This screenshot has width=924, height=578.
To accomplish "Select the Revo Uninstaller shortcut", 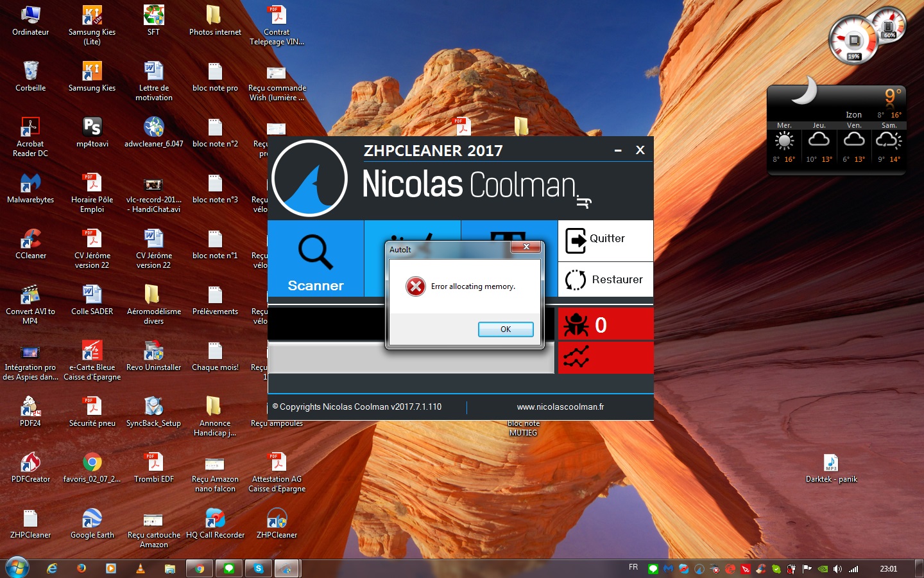I will 153,356.
